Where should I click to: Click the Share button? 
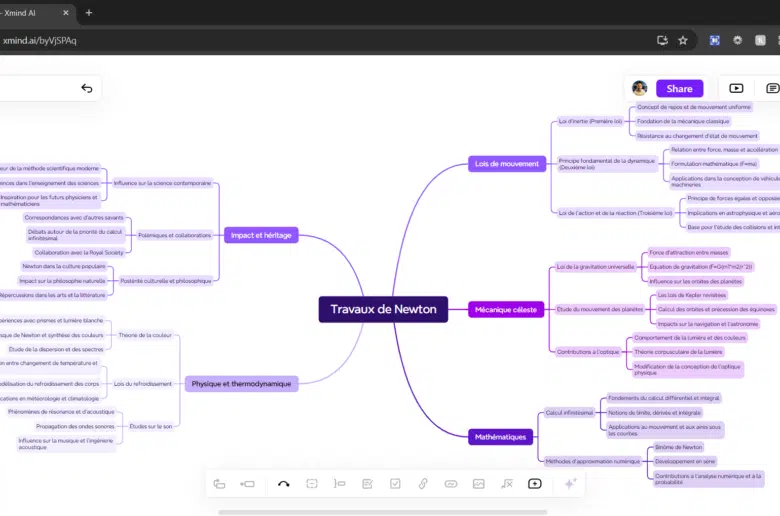[x=679, y=88]
